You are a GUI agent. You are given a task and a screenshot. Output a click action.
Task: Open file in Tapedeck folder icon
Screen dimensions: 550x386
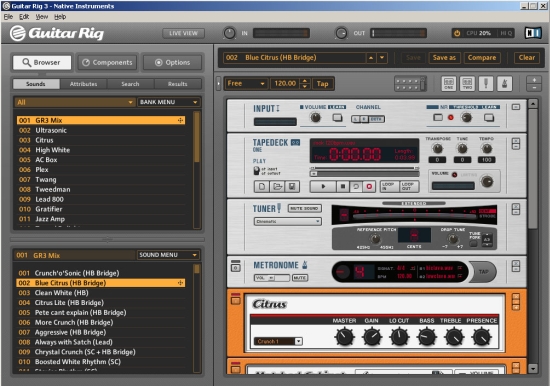pos(277,187)
